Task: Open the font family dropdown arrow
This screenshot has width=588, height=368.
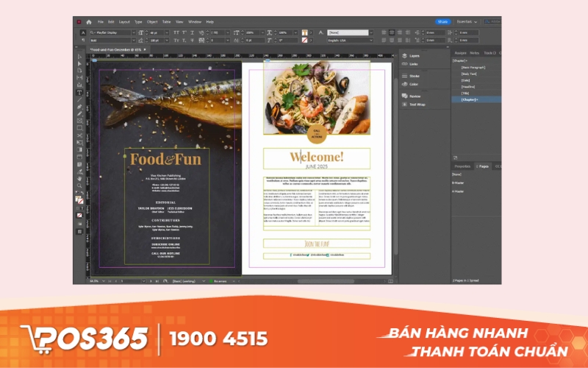Action: point(134,32)
